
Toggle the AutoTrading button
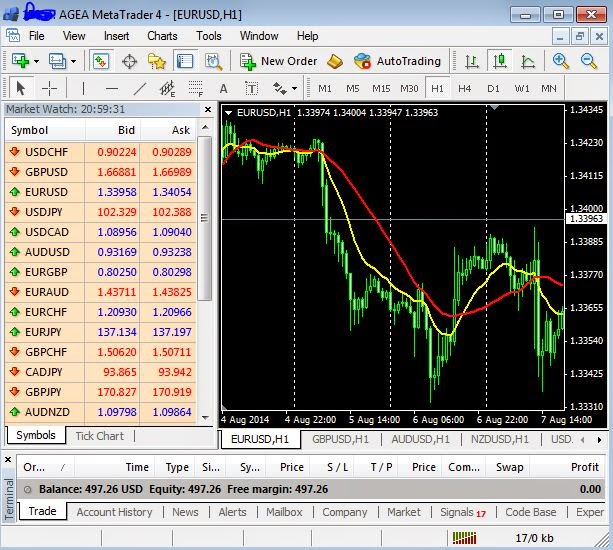(x=397, y=61)
